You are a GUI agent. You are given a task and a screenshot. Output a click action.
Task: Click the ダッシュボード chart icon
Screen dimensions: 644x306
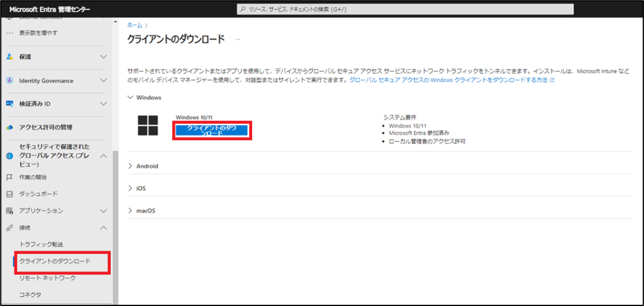click(x=10, y=194)
